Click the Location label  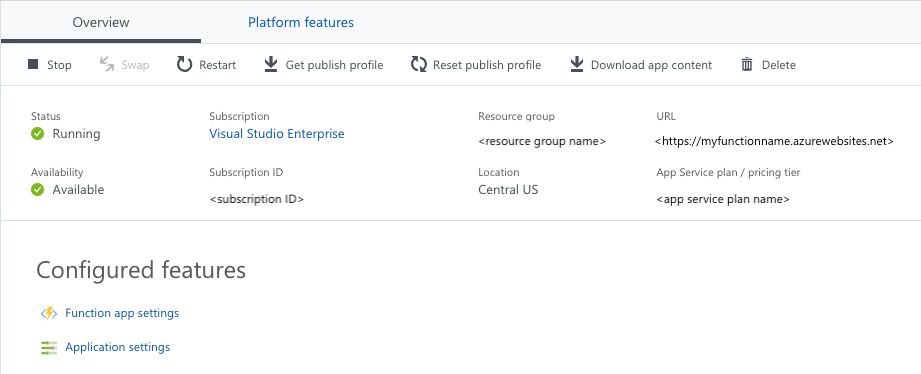click(x=499, y=172)
